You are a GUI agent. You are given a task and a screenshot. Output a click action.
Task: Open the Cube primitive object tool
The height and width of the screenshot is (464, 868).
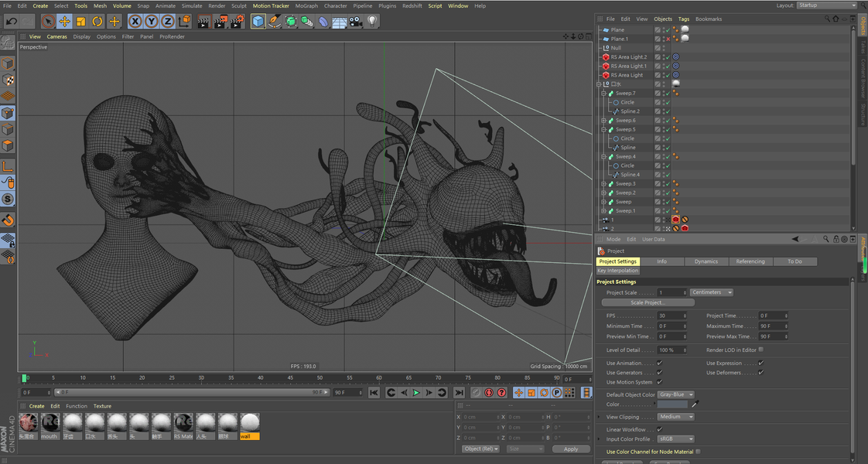[258, 22]
